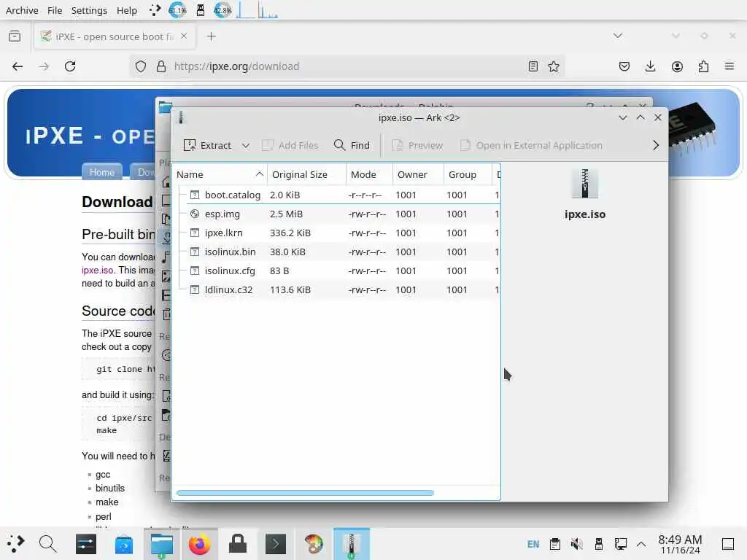The width and height of the screenshot is (747, 560).
Task: Click the network tray icon
Action: pyautogui.click(x=621, y=544)
